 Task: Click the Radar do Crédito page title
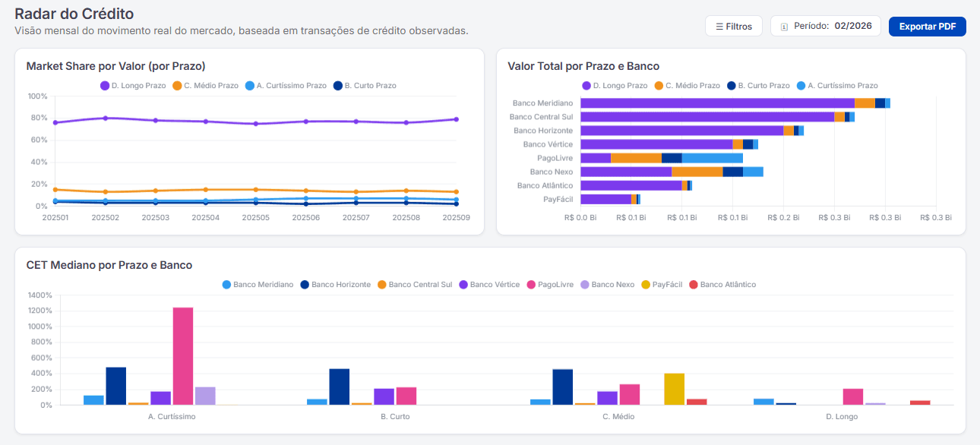(x=74, y=14)
